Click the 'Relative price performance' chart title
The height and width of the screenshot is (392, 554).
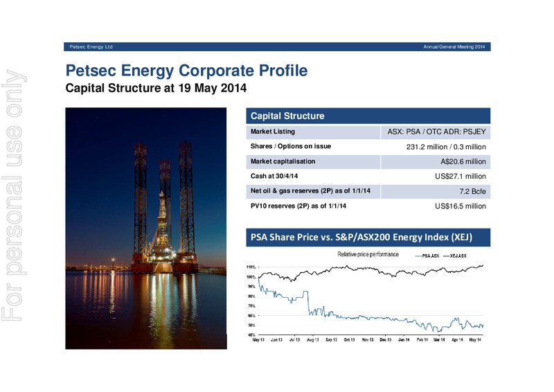pyautogui.click(x=368, y=254)
